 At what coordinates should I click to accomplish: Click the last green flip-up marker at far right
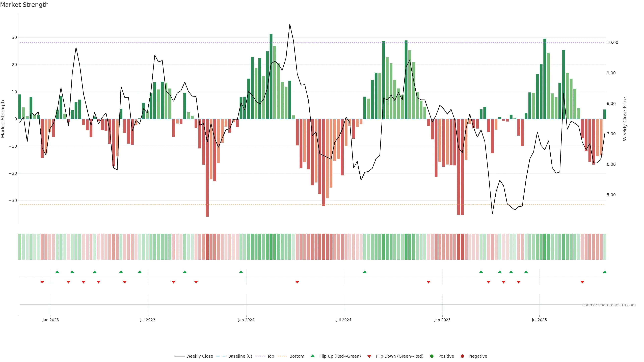[604, 272]
